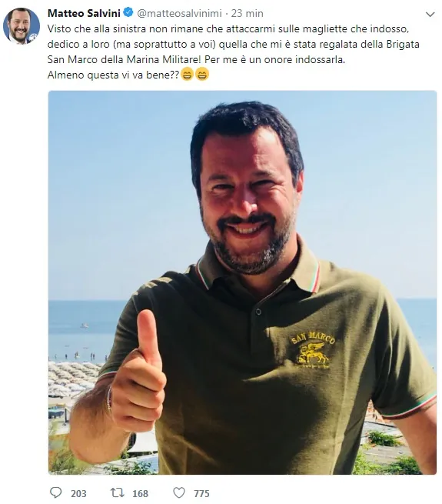The height and width of the screenshot is (504, 442).
Task: Click the reply speech bubble icon
Action: coord(56,492)
